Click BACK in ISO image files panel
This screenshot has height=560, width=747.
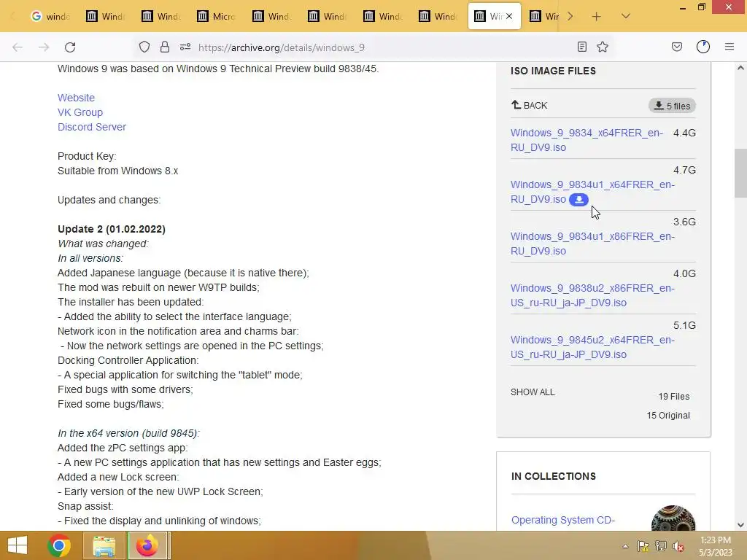tap(530, 105)
